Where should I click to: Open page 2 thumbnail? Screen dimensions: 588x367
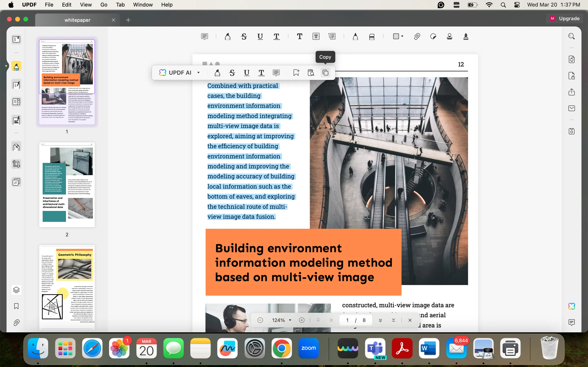pyautogui.click(x=67, y=185)
